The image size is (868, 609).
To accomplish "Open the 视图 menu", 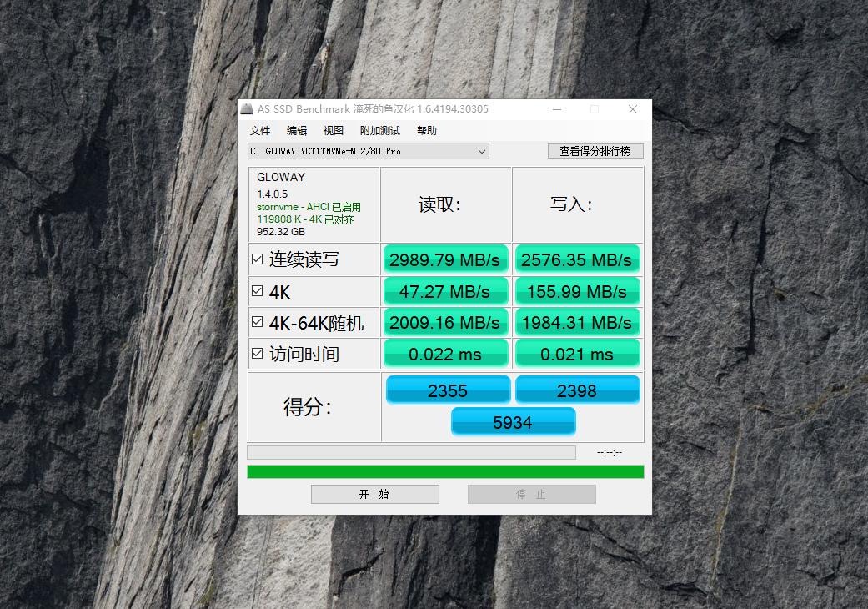I will [333, 130].
